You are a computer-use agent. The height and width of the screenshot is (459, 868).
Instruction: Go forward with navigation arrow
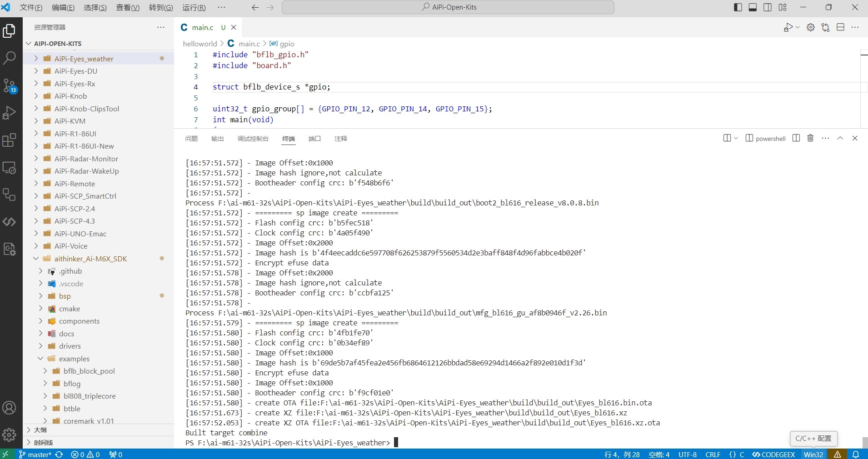[270, 7]
